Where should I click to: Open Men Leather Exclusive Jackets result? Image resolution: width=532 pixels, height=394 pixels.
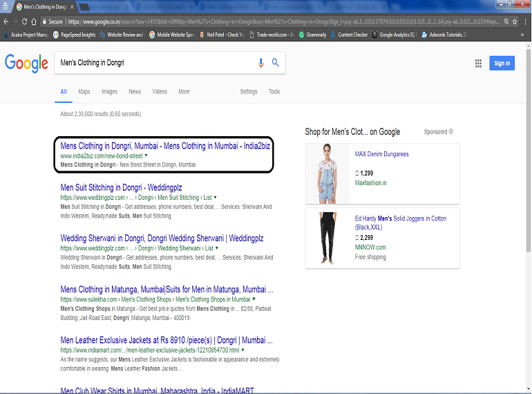click(167, 340)
